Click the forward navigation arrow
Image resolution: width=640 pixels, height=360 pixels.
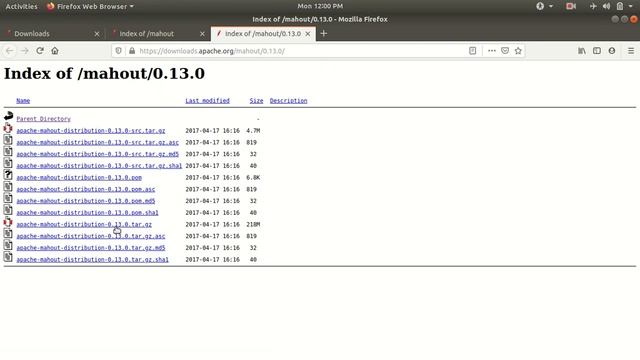24,51
